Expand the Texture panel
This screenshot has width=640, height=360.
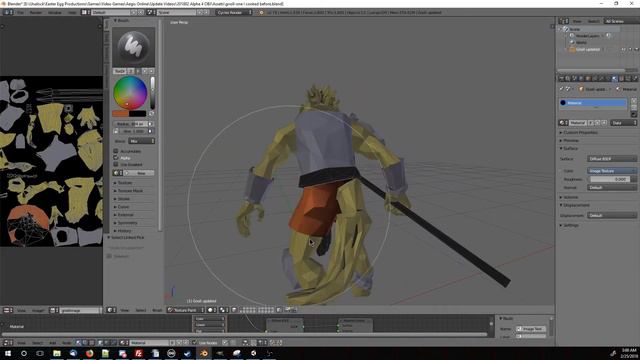click(x=124, y=183)
